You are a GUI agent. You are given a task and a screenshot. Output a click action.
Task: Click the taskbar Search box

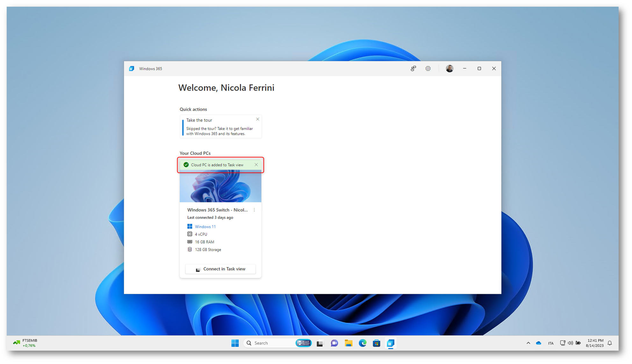[277, 343]
